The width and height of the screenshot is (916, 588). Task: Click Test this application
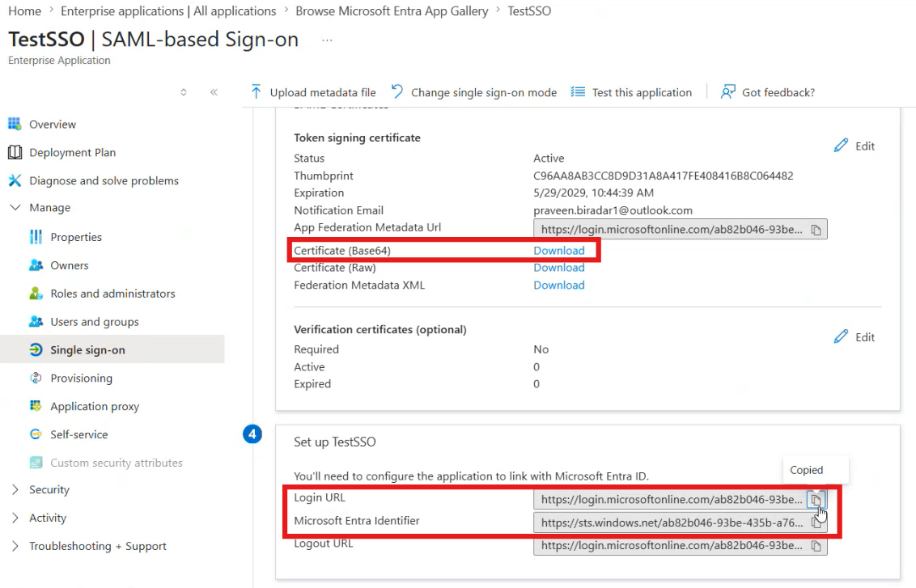(631, 92)
